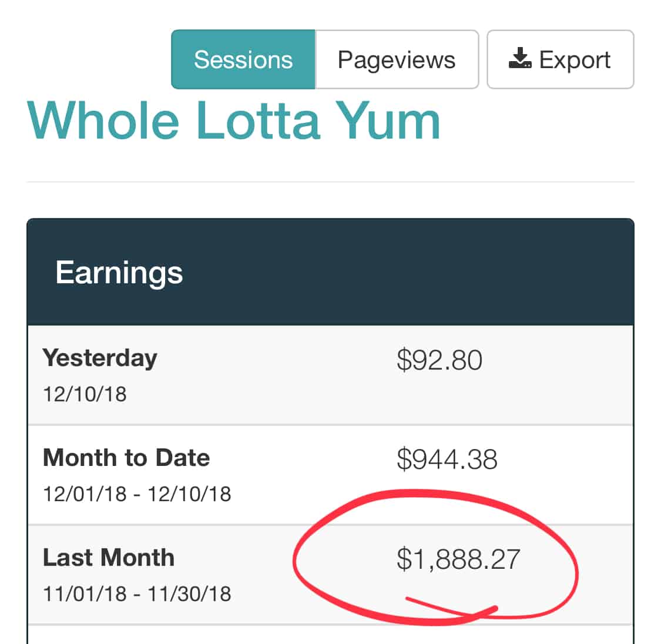Screen dimensions: 661x644
Task: Click the $92.80 yesterday earnings value
Action: coord(439,360)
